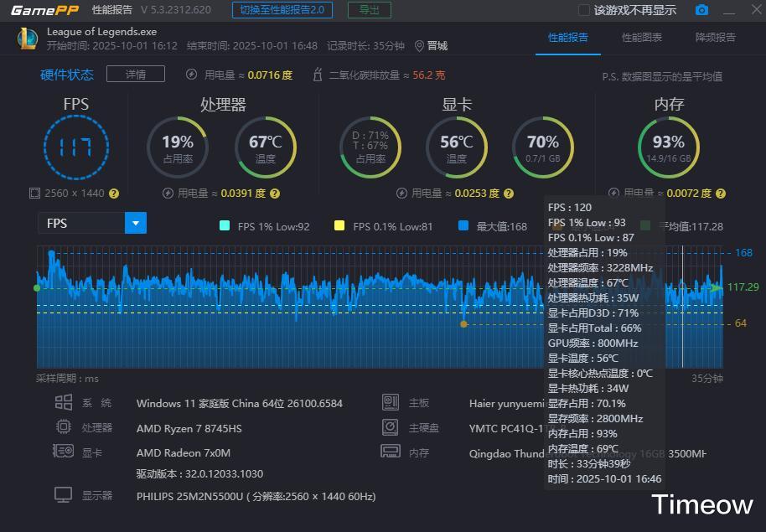Switch to the 性能图表 tab
Viewport: 766px width, 532px height.
pos(641,38)
